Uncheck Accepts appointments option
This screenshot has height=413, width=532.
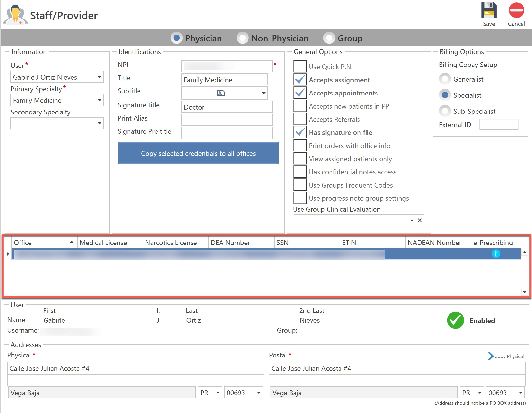(300, 93)
